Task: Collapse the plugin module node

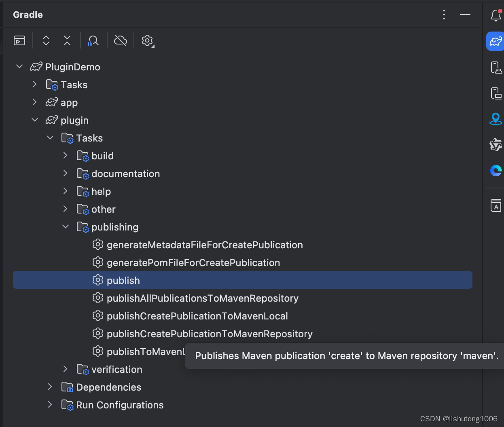Action: click(x=35, y=120)
